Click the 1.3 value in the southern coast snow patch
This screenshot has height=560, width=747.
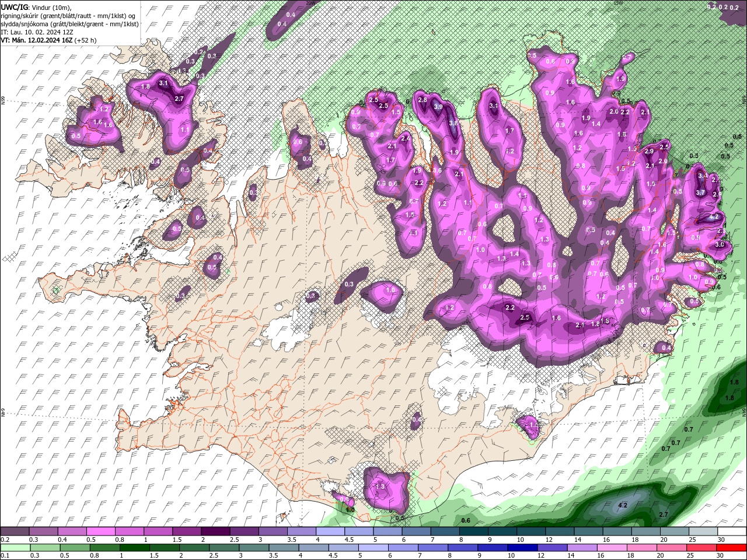pos(380,487)
